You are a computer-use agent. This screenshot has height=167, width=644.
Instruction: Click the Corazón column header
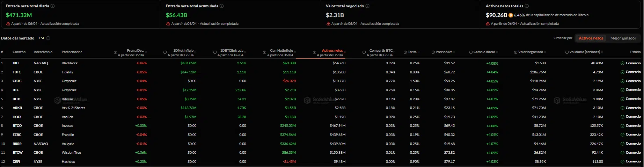tap(19, 52)
